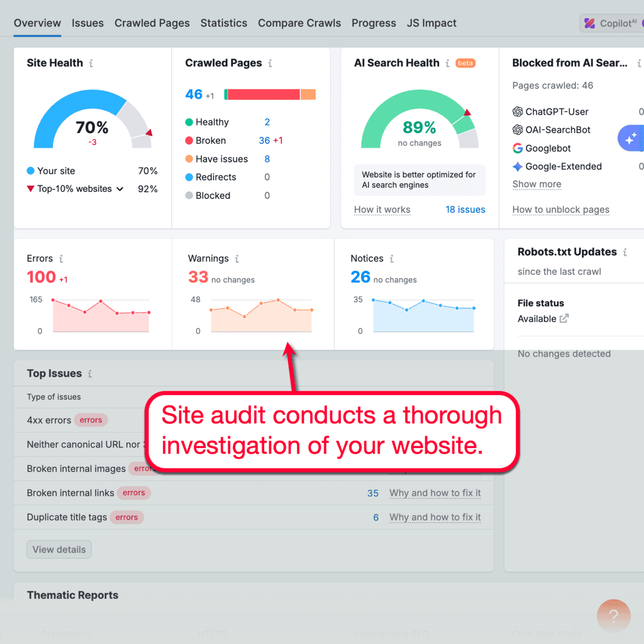Switch to the JS Impact tab
Screen dimensions: 644x644
tap(431, 23)
